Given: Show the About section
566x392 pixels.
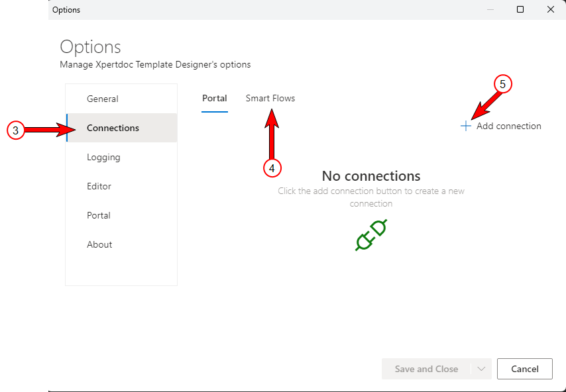Looking at the screenshot, I should pos(122,244).
